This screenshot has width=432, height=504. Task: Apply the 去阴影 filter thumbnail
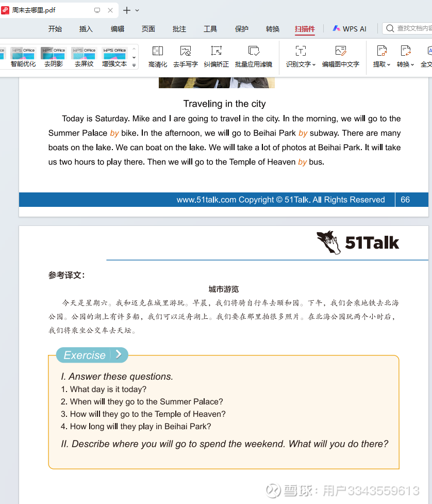point(54,57)
